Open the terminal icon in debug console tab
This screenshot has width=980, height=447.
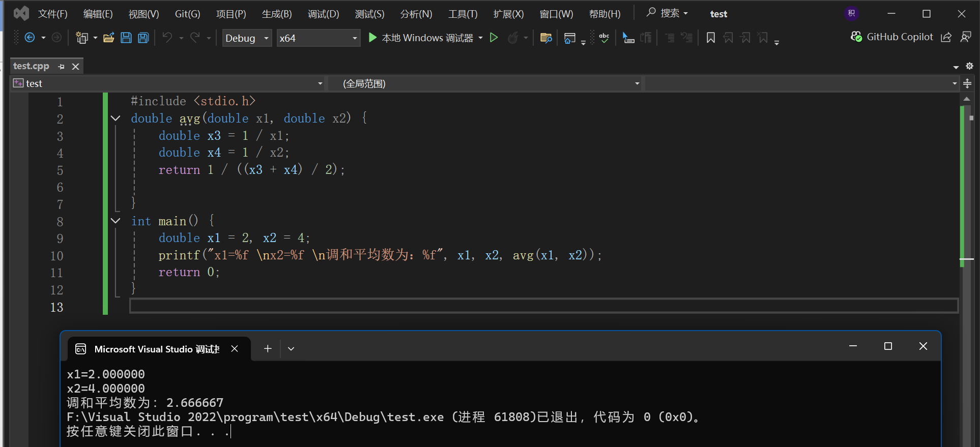(x=80, y=349)
